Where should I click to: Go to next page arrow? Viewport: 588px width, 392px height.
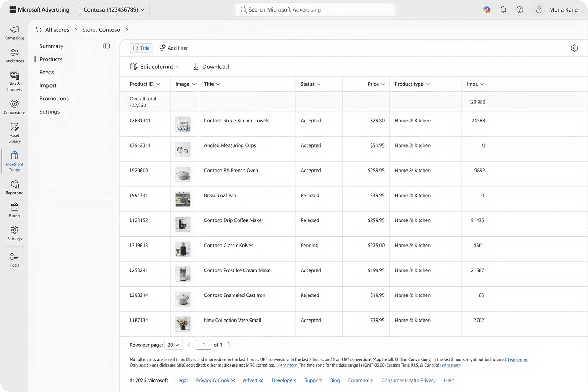[229, 345]
